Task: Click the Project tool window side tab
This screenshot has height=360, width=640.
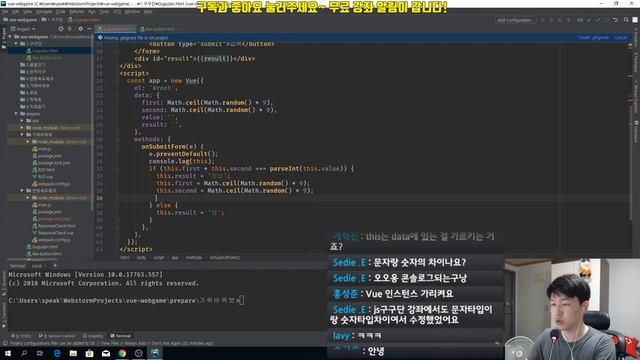Action: click(4, 38)
